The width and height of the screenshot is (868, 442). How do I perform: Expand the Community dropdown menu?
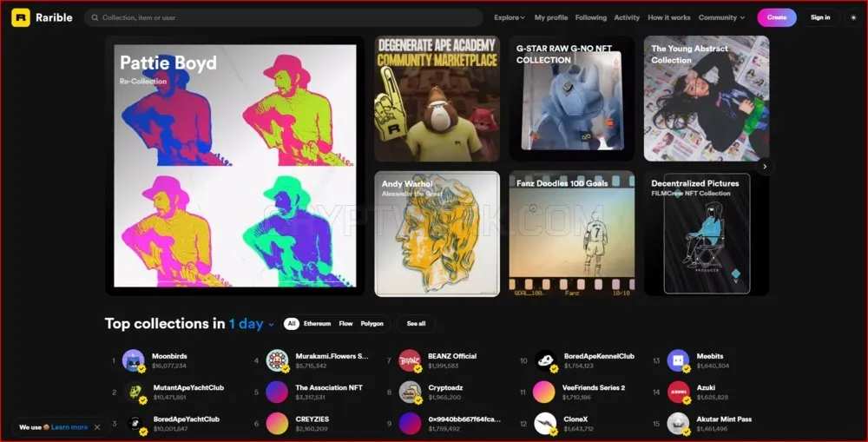click(721, 17)
